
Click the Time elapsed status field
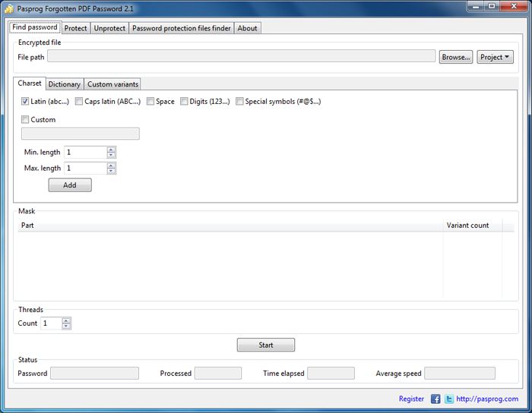(x=331, y=373)
